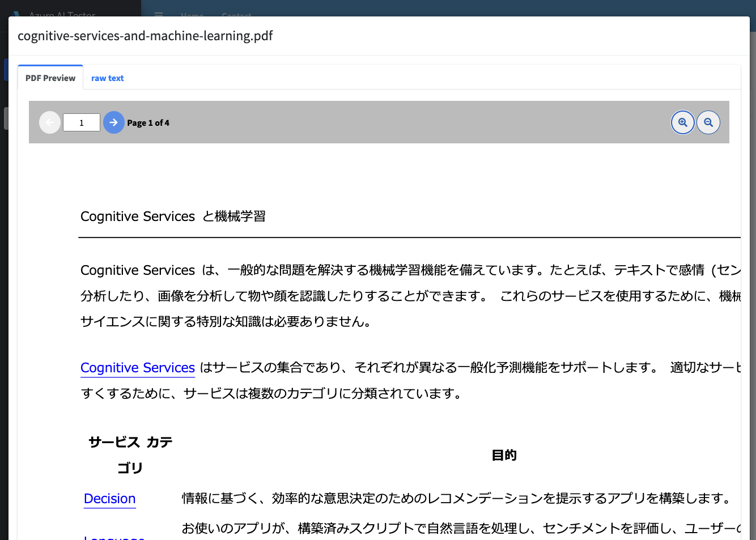
Task: Open the Cognitive Services hyperlink
Action: point(137,367)
